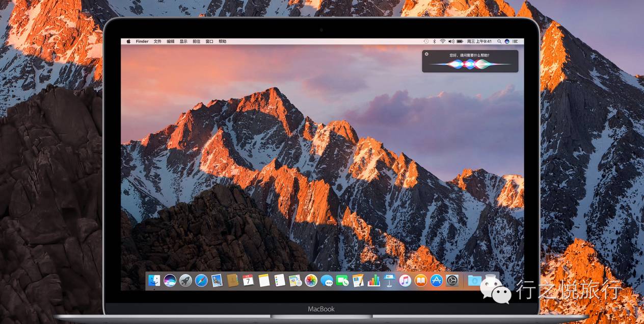The width and height of the screenshot is (644, 324).
Task: Close the Siri prompt window
Action: click(x=426, y=54)
